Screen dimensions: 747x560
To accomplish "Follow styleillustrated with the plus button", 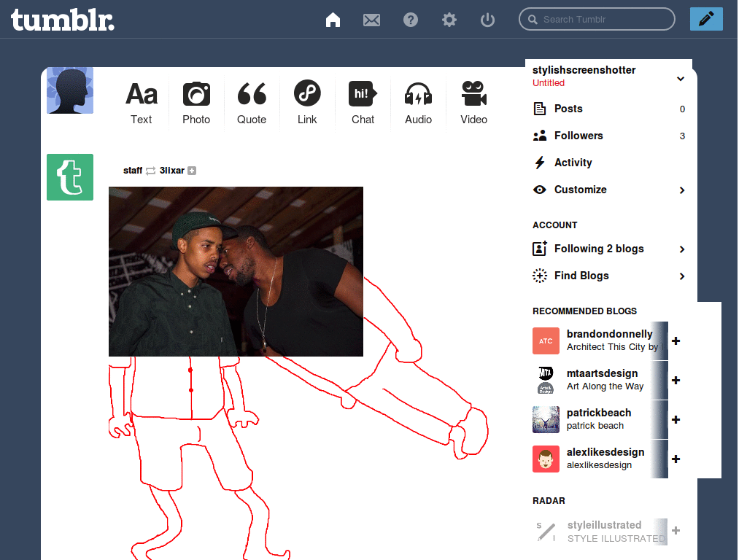I will pos(676,531).
